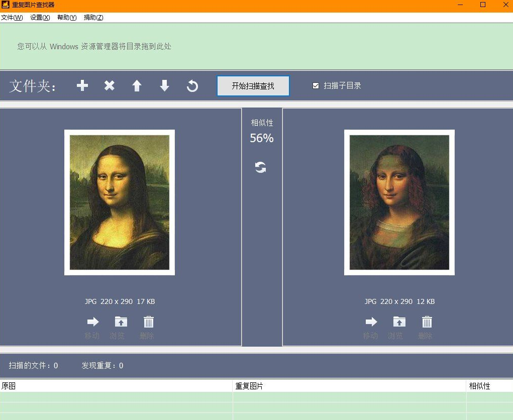Viewport: 513px width, 420px height.
Task: Click the left Mona Lisa thumbnail
Action: tap(120, 202)
